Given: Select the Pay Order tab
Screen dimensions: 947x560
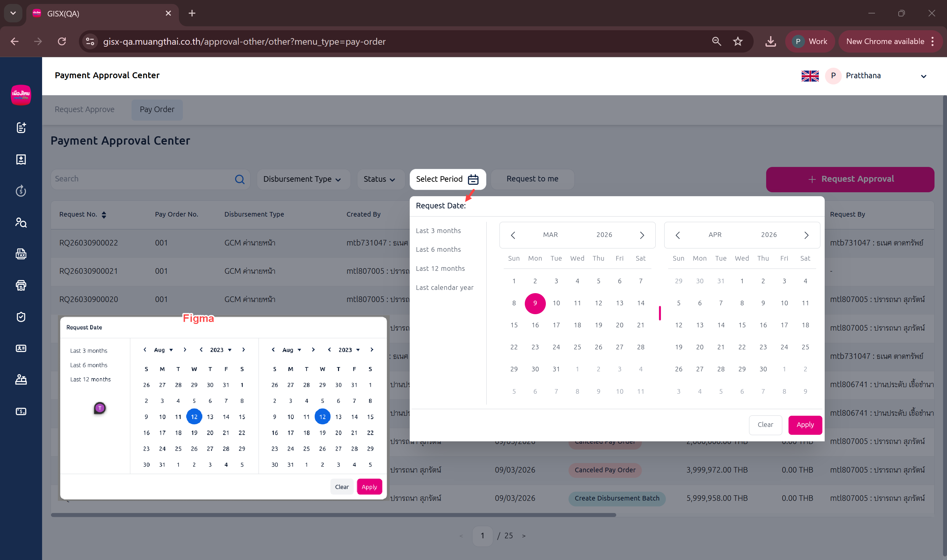Looking at the screenshot, I should click(157, 109).
